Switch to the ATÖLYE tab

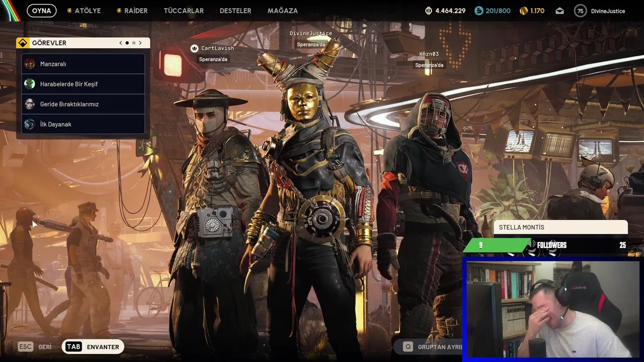pyautogui.click(x=88, y=11)
